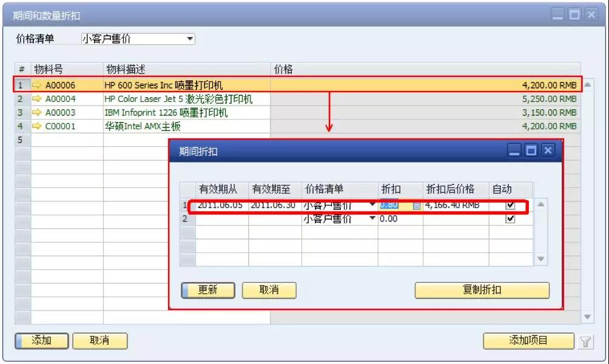Toggle the 自动 checkbox in discount row 1
609x364 pixels.
(x=509, y=205)
